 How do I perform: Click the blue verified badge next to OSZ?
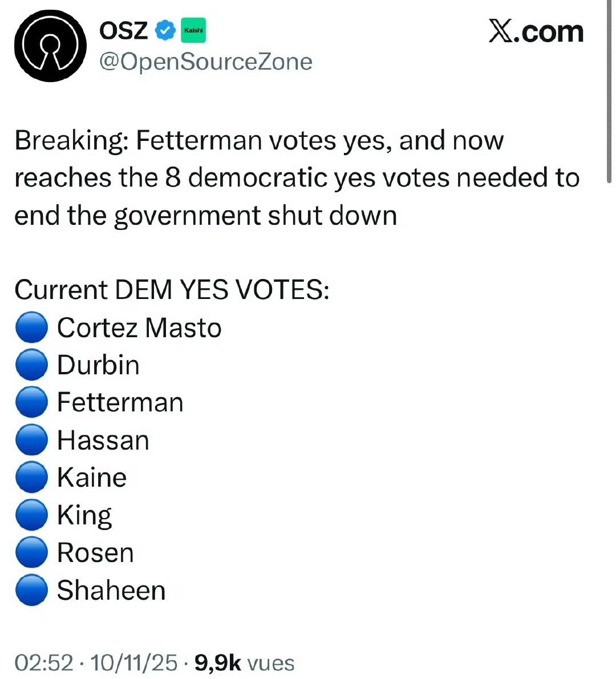165,31
